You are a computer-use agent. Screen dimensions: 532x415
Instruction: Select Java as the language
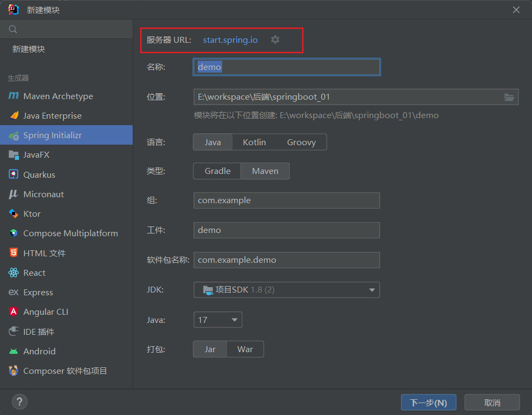coord(213,142)
